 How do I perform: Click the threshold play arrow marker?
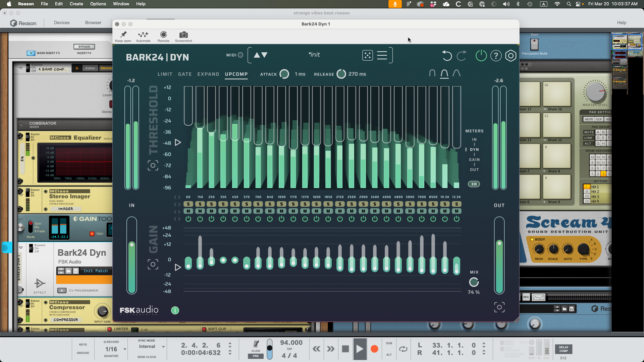pos(178,142)
